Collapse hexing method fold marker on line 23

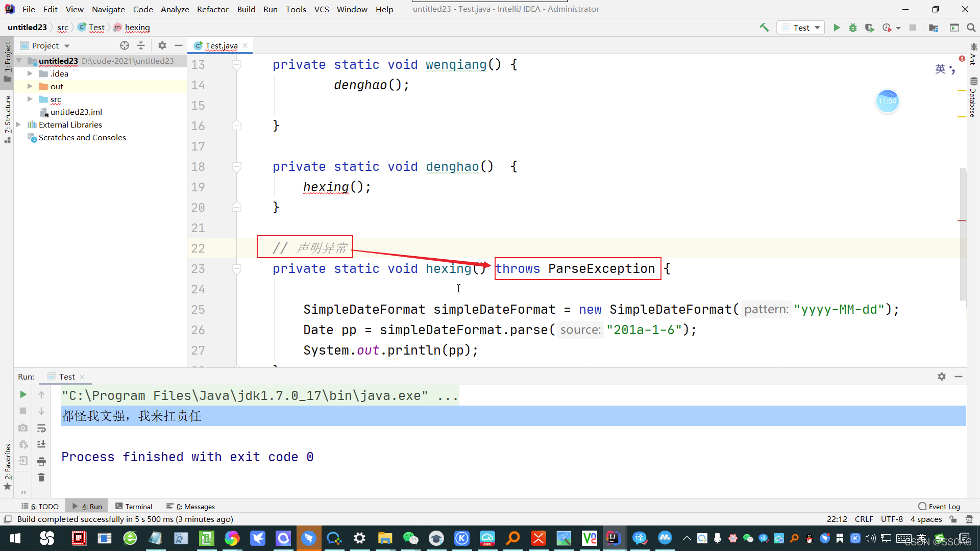(x=237, y=269)
